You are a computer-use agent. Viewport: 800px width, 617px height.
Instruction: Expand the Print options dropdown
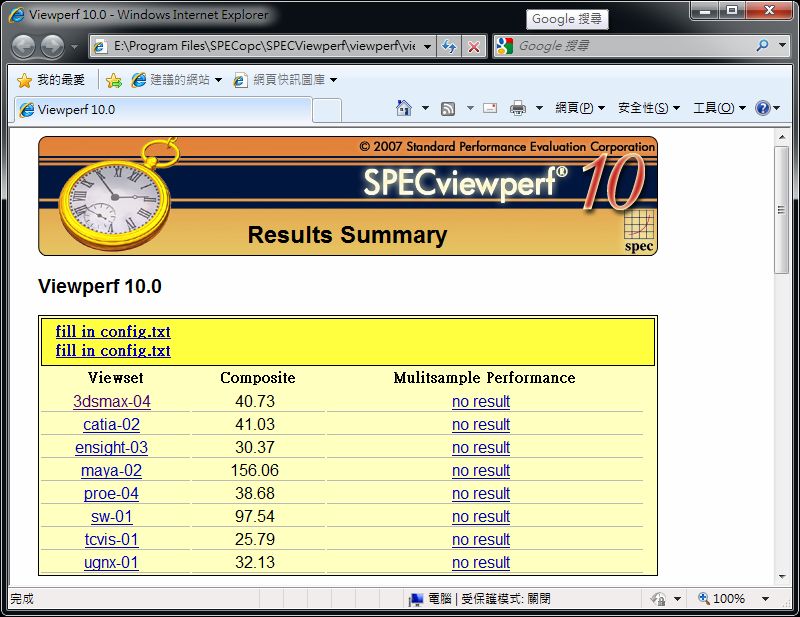click(539, 108)
